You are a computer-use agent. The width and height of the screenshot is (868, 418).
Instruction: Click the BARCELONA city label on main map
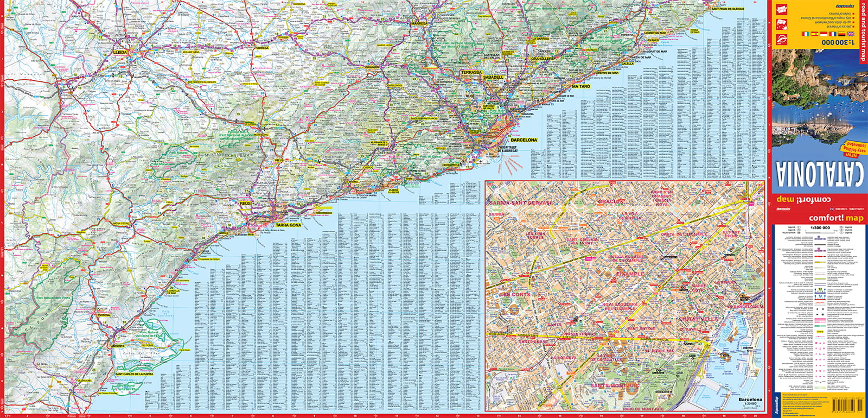pos(524,140)
